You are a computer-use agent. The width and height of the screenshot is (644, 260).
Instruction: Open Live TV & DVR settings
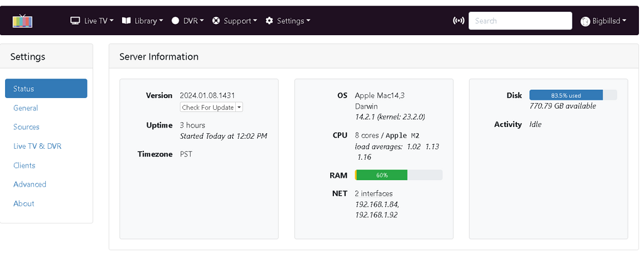coord(37,146)
